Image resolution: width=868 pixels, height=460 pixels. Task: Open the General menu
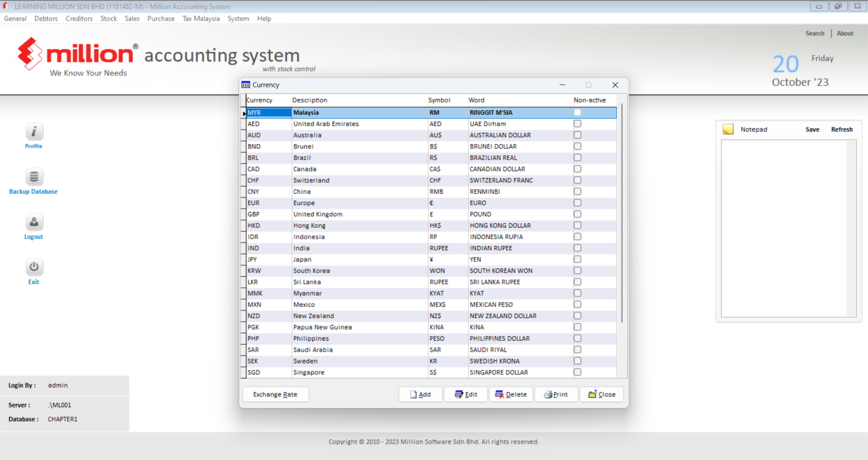(15, 19)
